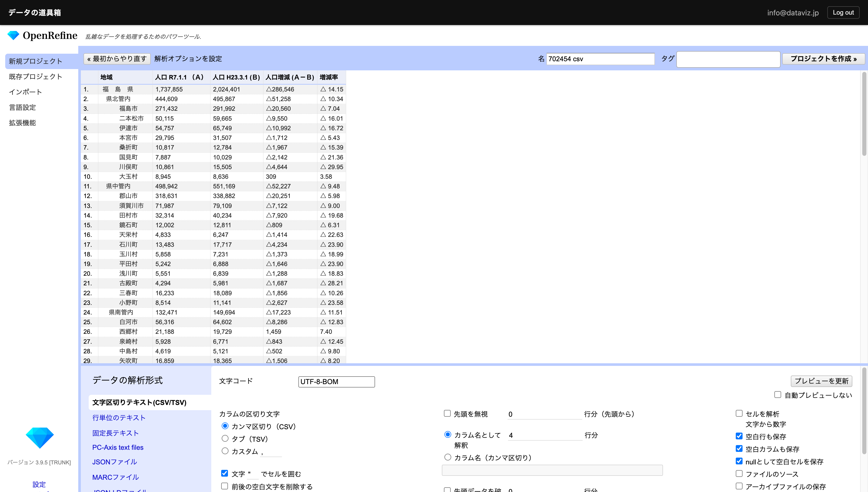Choose the JSONファイル parsing format
This screenshot has width=868, height=492.
(x=114, y=462)
